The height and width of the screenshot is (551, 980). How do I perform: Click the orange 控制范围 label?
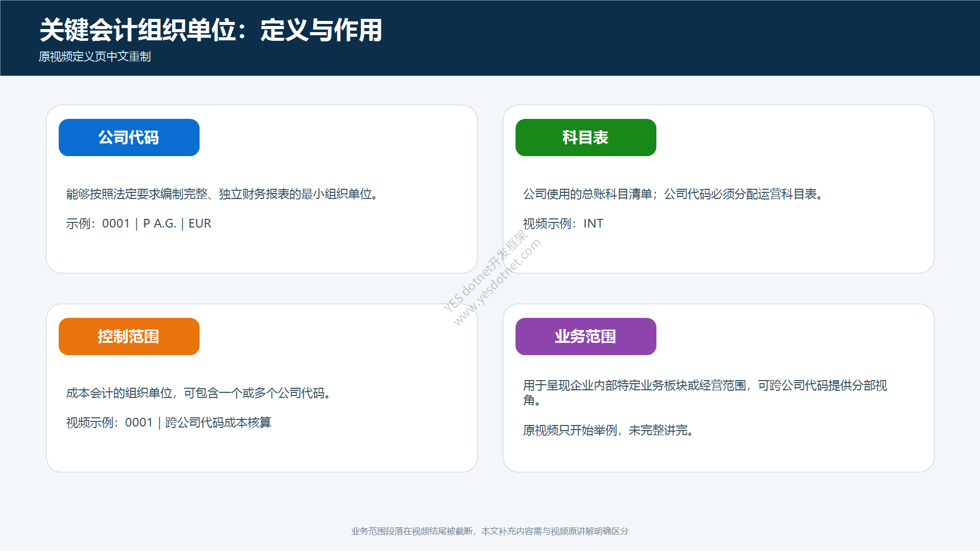pyautogui.click(x=129, y=336)
